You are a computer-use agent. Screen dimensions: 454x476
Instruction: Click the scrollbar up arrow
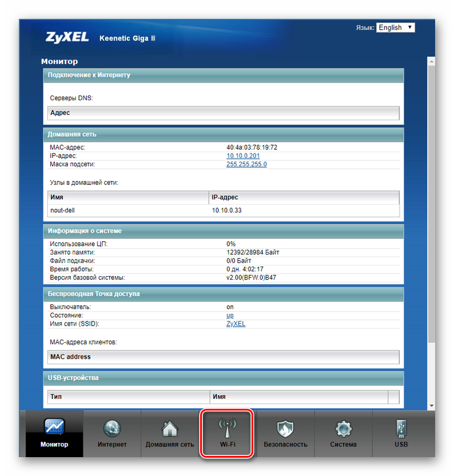click(431, 61)
